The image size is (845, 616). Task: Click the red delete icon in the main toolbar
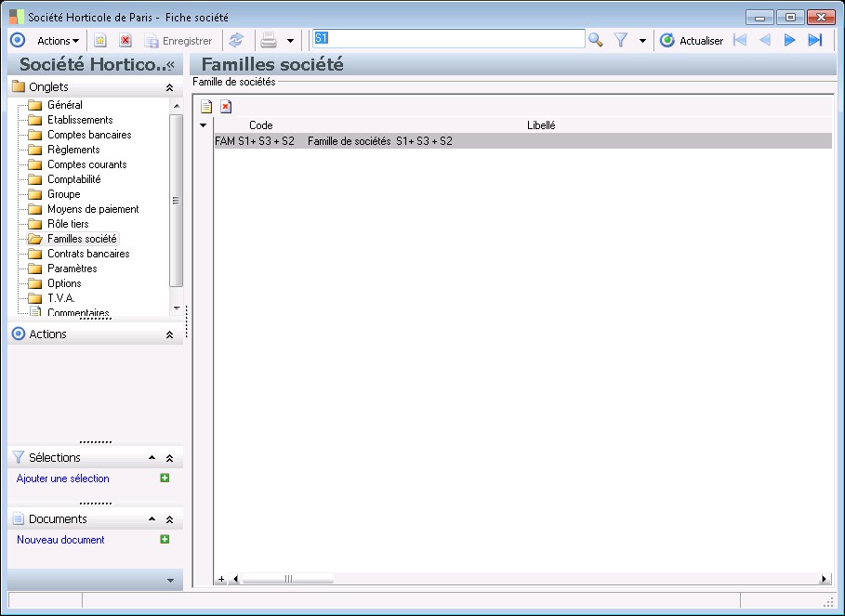(125, 41)
